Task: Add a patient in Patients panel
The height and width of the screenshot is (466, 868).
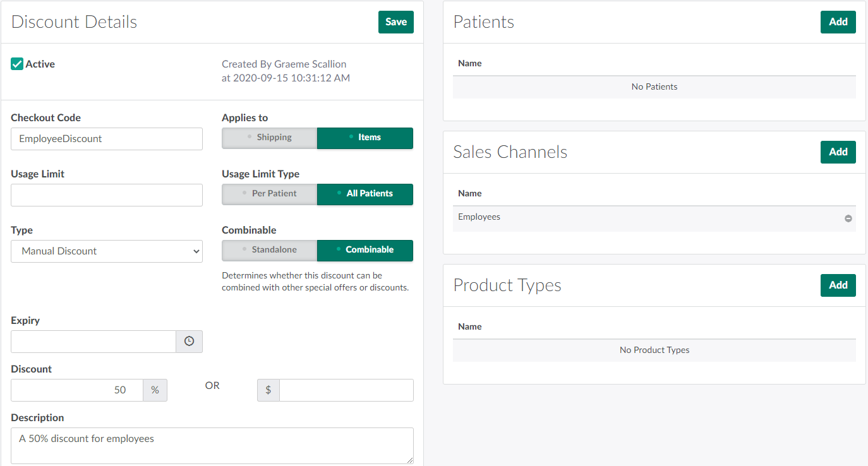Action: tap(838, 22)
